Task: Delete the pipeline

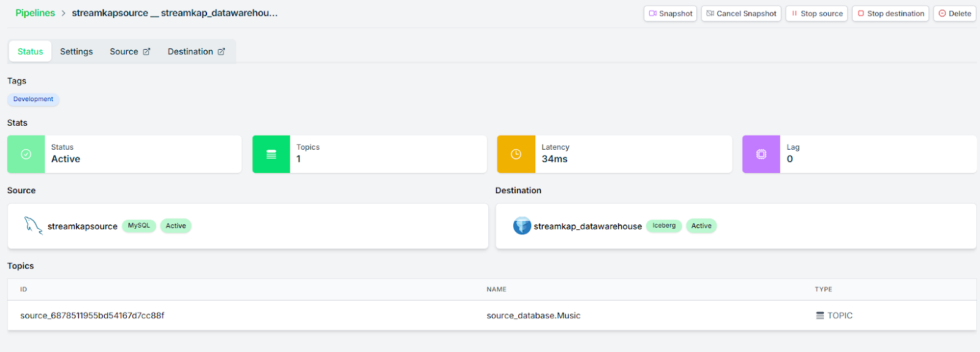Action: tap(954, 13)
